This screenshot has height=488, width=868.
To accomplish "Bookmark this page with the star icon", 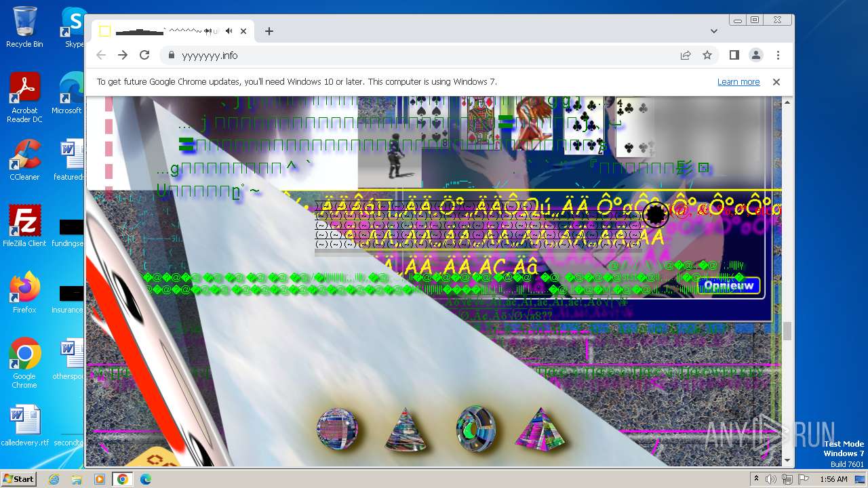I will point(707,55).
